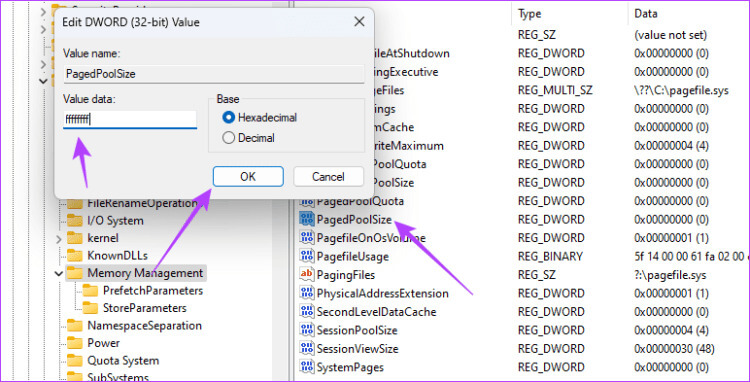Image resolution: width=750 pixels, height=382 pixels.
Task: Click the FileRenameOperations folder icon
Action: pyautogui.click(x=75, y=204)
